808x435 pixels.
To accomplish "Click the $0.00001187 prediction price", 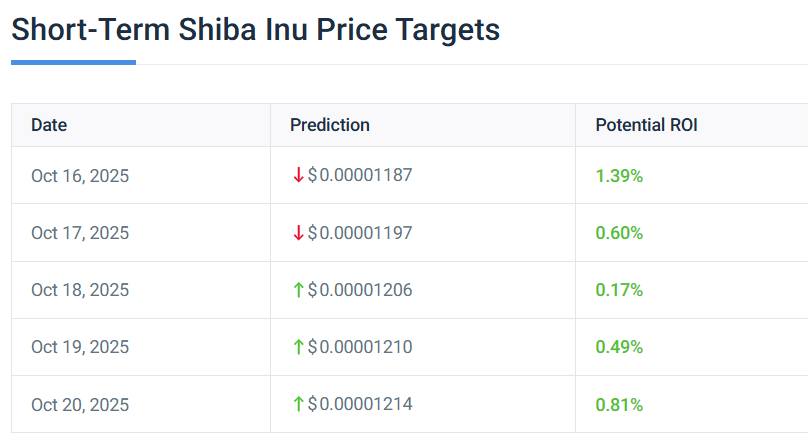I will 360,175.
